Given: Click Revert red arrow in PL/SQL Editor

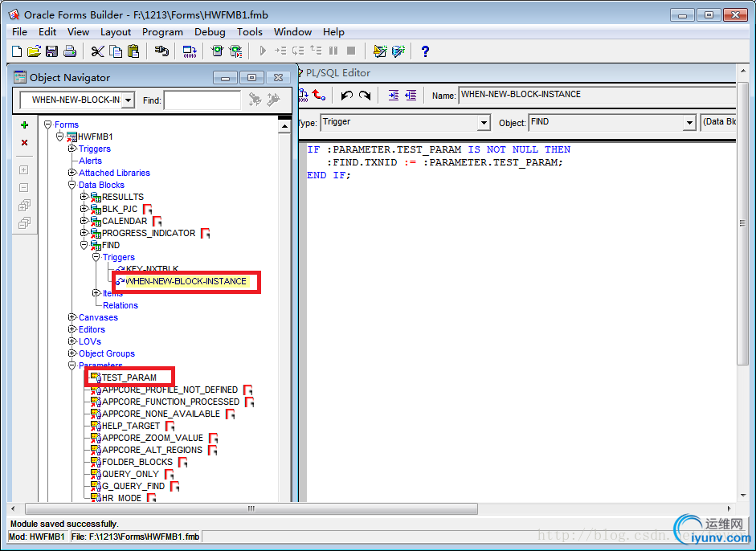Looking at the screenshot, I should [x=319, y=95].
